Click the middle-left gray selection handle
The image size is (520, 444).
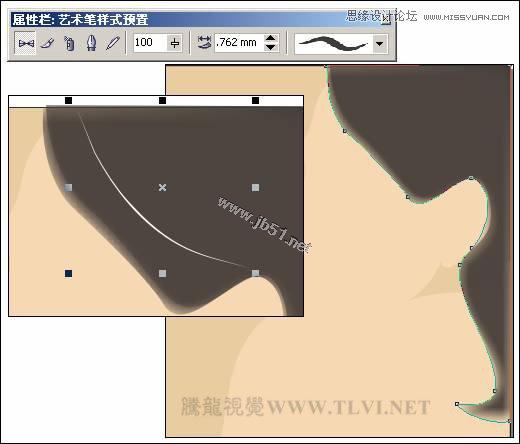click(x=68, y=187)
